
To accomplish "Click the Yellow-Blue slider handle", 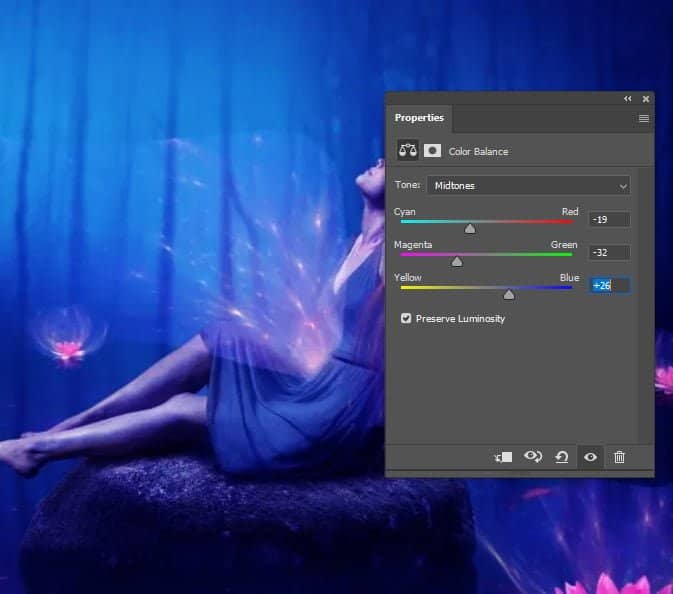I will tap(509, 294).
